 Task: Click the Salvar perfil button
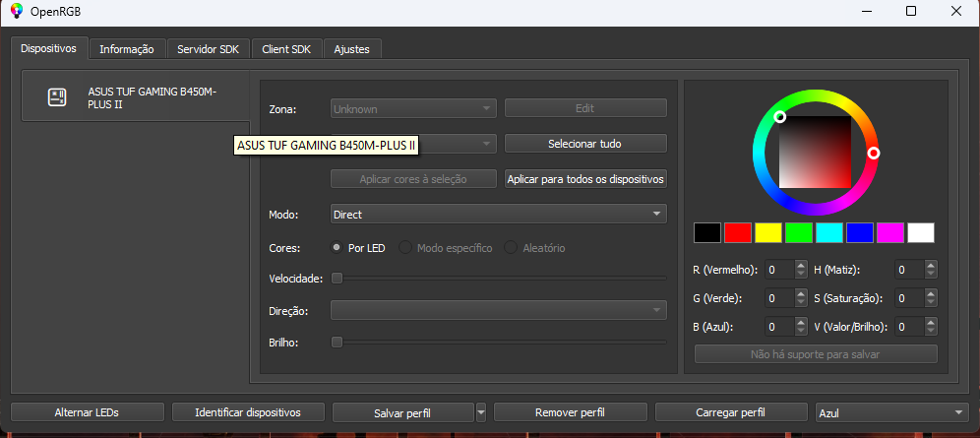click(x=403, y=412)
